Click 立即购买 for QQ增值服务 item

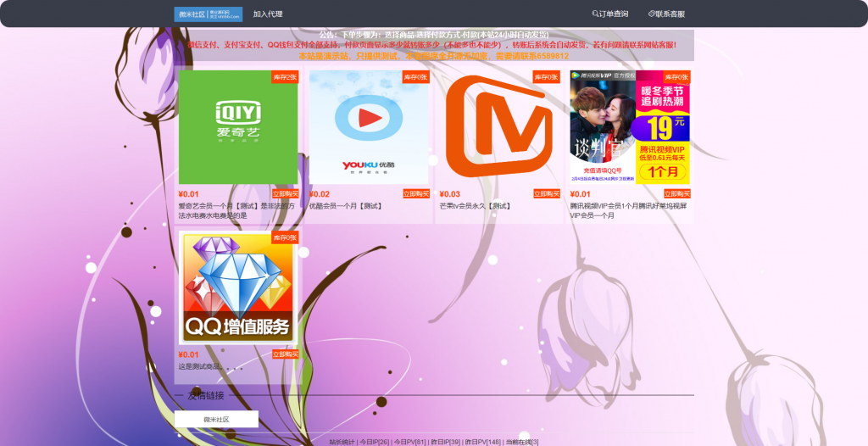click(x=286, y=354)
